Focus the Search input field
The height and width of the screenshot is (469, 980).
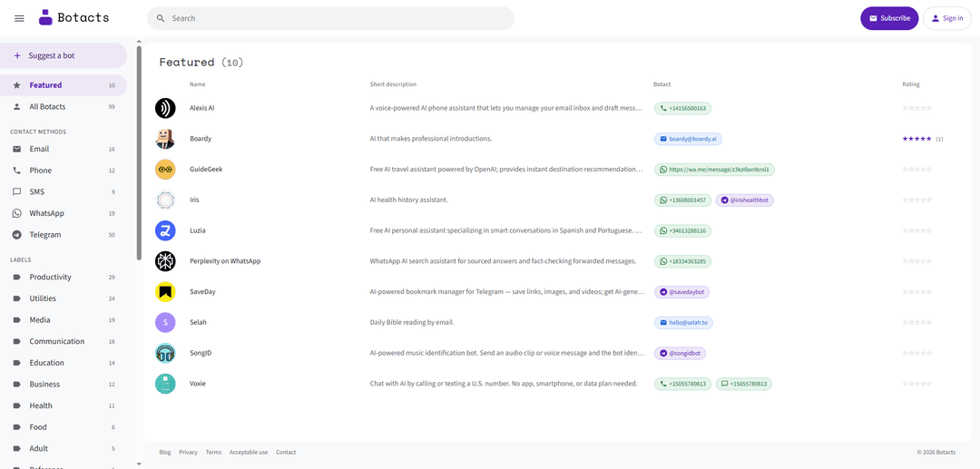point(330,18)
